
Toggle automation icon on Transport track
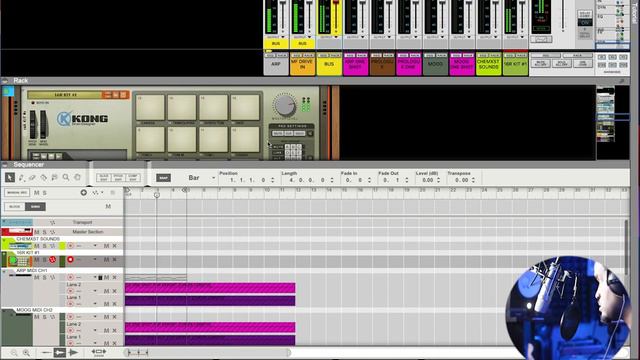(x=52, y=222)
